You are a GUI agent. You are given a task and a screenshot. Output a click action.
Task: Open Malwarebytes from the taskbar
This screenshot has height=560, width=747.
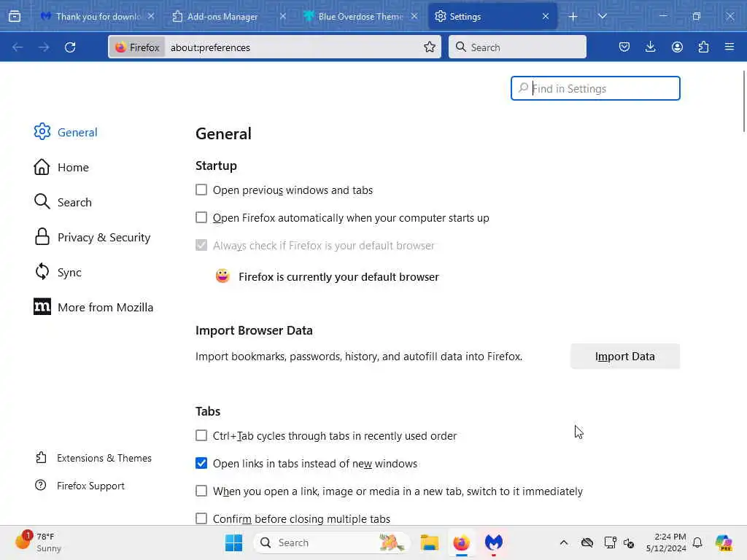click(494, 542)
